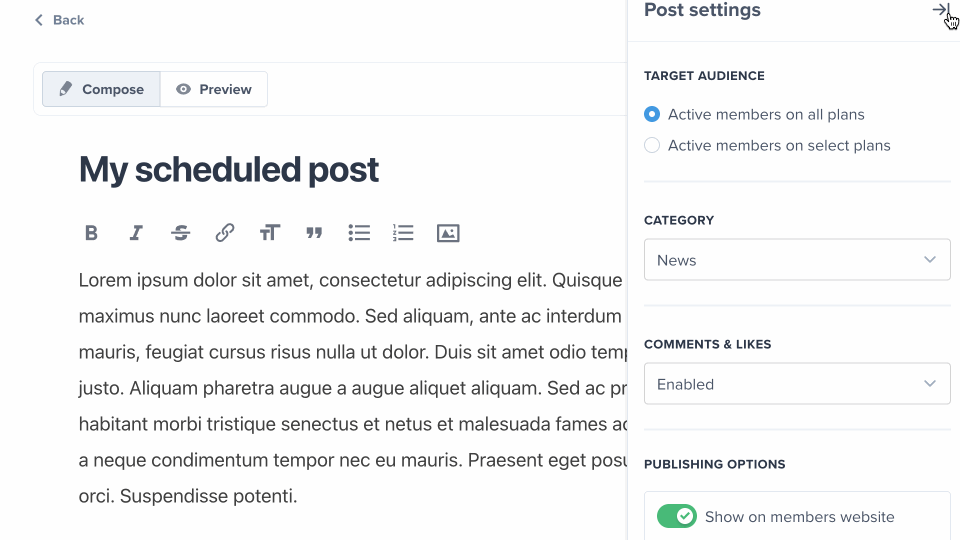Viewport: 960px width, 540px height.
Task: Create a bulleted list
Action: point(359,233)
